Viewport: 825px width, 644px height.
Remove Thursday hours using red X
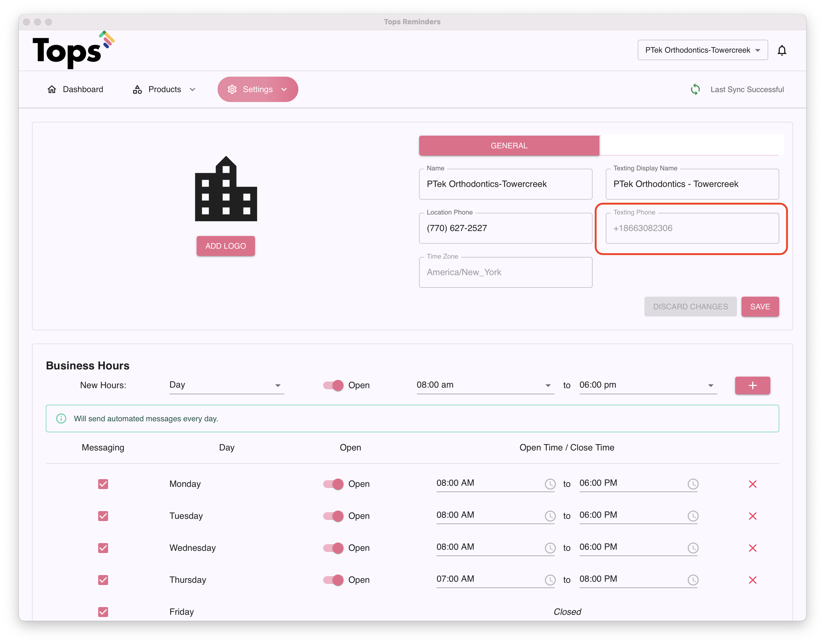752,580
